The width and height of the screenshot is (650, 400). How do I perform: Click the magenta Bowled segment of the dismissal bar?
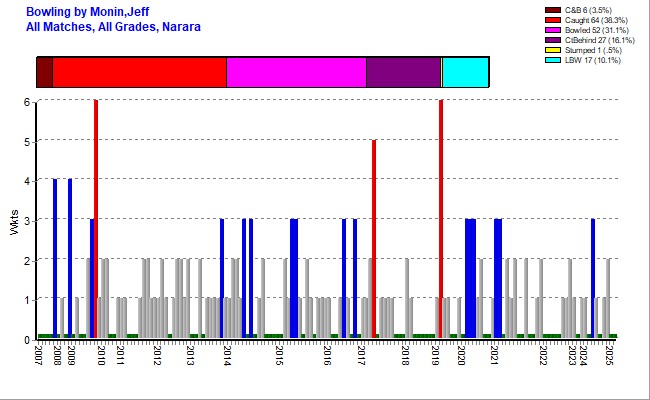tap(296, 72)
